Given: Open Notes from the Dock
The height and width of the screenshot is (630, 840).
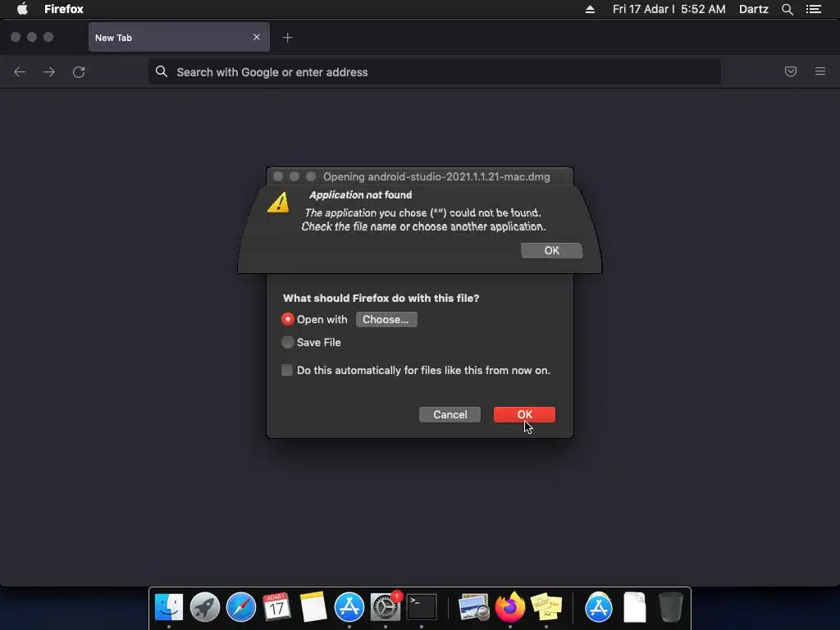Looking at the screenshot, I should [313, 608].
